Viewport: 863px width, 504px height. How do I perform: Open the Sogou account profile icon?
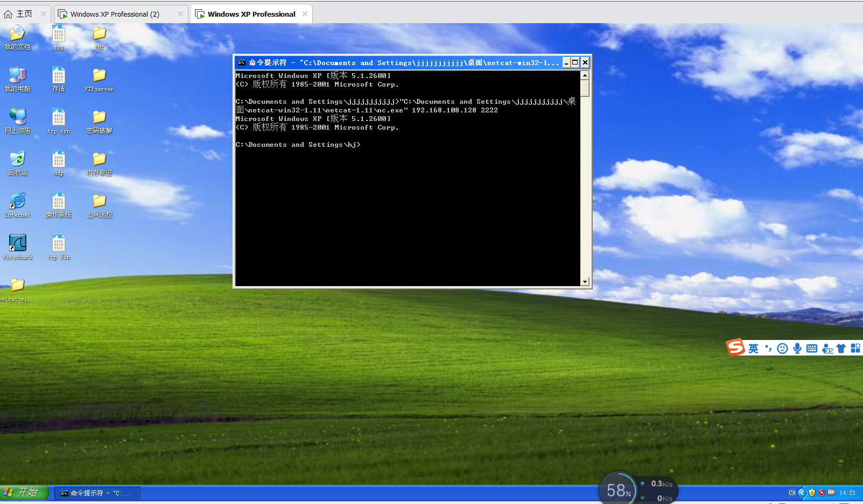point(827,349)
